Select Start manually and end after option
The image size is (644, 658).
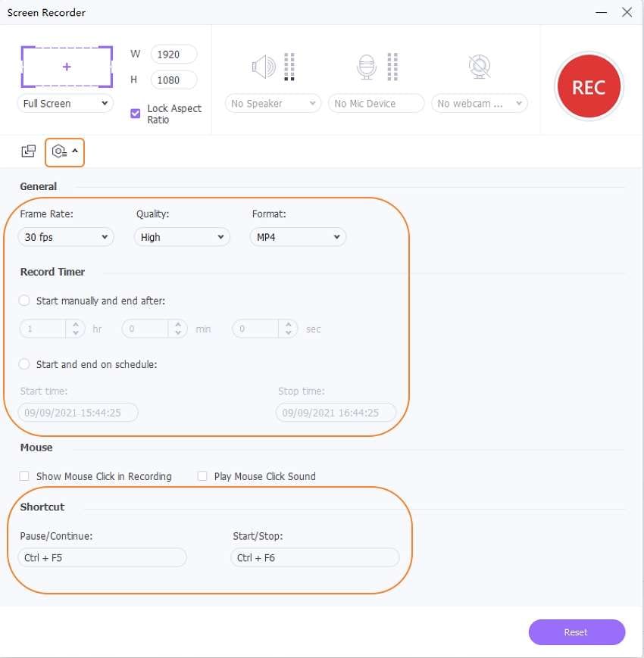(24, 301)
